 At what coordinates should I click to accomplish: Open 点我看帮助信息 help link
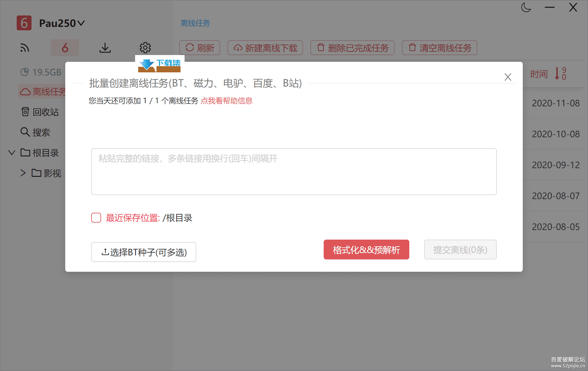227,101
